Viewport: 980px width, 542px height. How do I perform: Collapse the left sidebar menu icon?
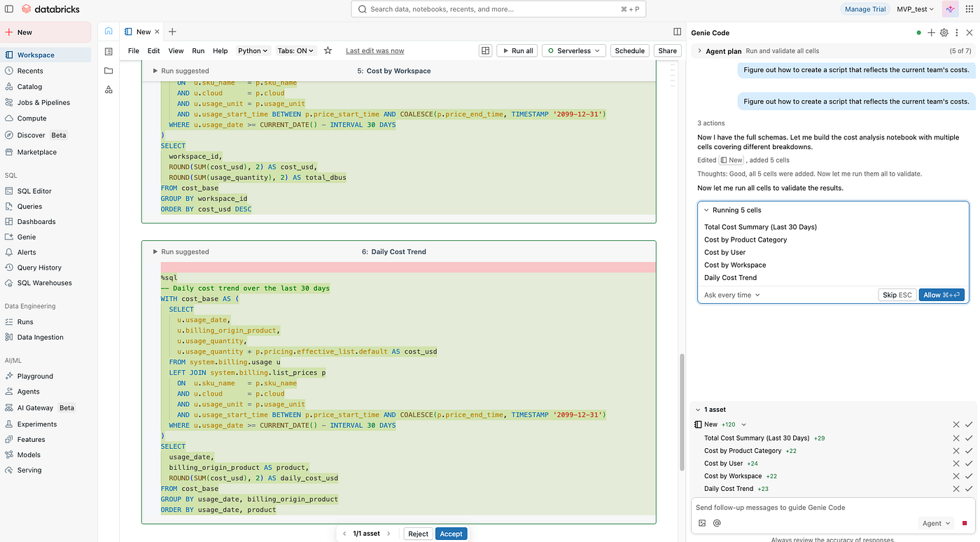8,9
